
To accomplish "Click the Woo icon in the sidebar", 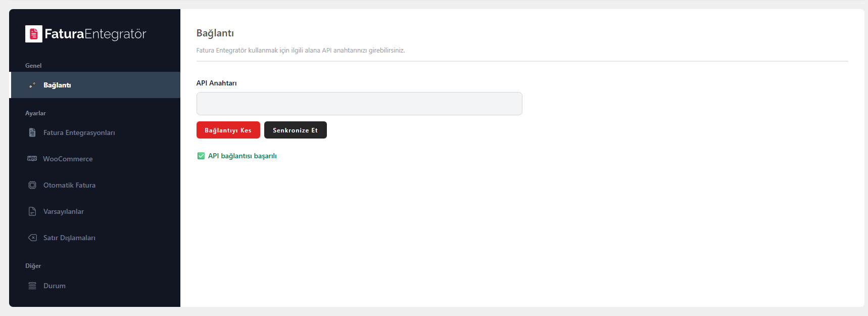I will pyautogui.click(x=32, y=159).
